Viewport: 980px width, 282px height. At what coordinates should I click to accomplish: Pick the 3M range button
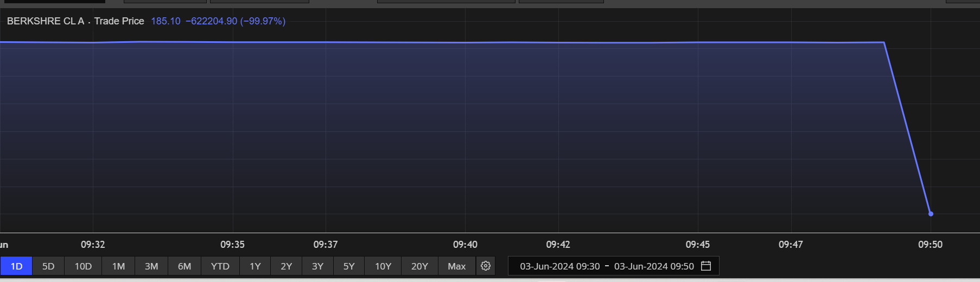pyautogui.click(x=151, y=266)
